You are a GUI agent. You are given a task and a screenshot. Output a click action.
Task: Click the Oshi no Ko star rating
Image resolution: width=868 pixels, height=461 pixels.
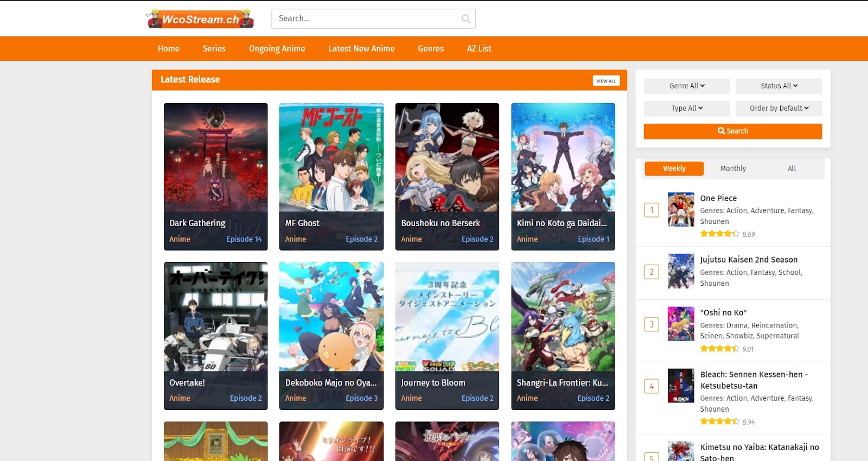719,349
